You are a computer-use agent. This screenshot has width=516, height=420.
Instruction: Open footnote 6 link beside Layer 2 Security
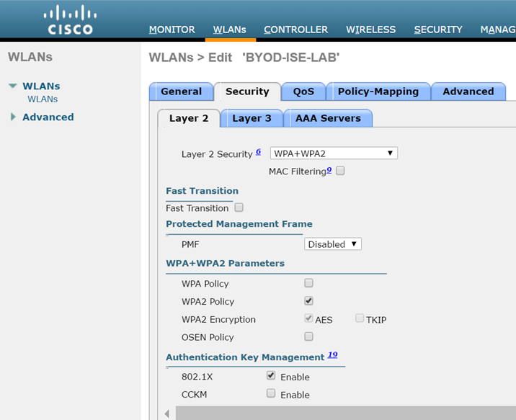(258, 151)
